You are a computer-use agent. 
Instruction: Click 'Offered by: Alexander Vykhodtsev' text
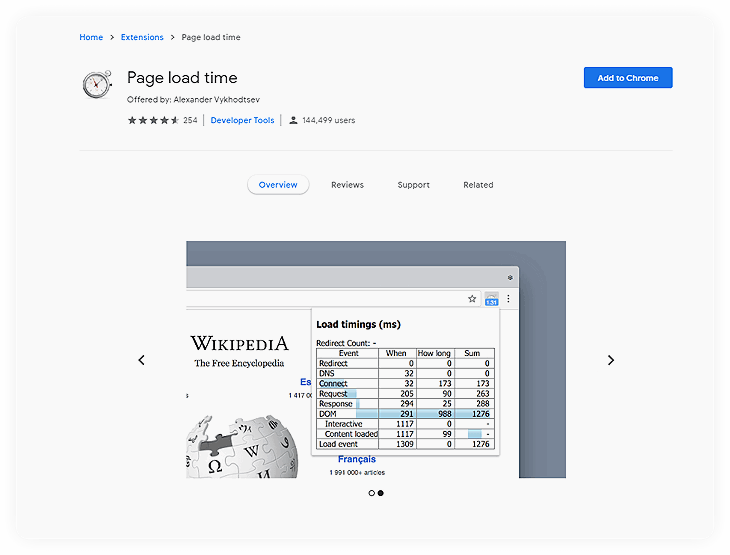coord(193,100)
